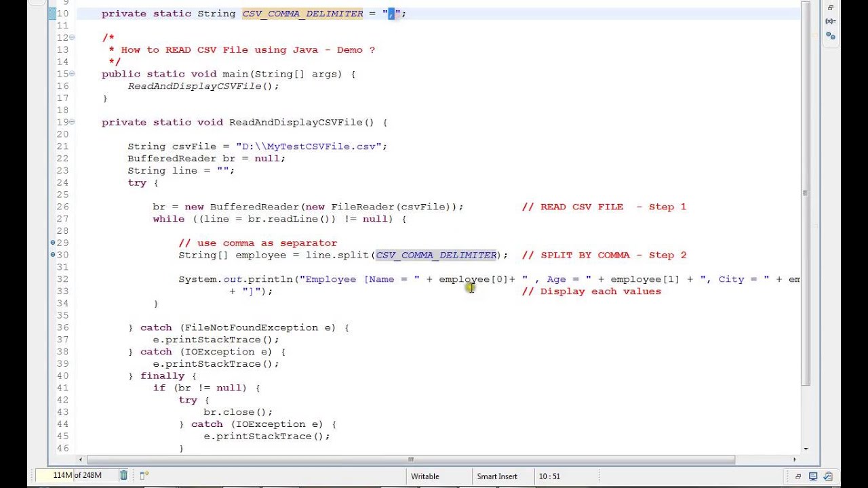Click the vertical scrollbar thumb
Viewport: 868px width, 488px height.
pos(806,193)
